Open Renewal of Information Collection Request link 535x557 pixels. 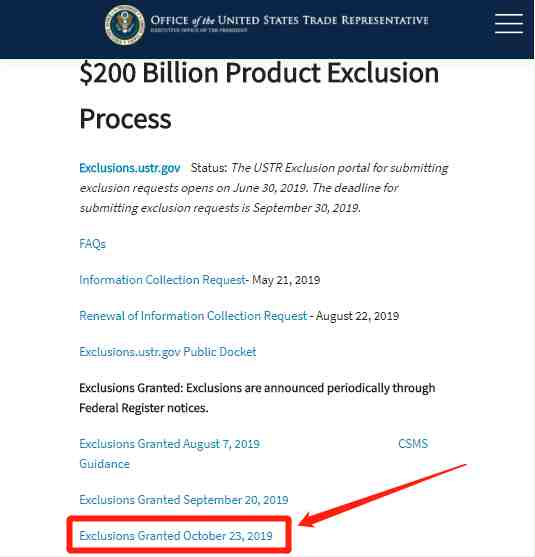193,316
